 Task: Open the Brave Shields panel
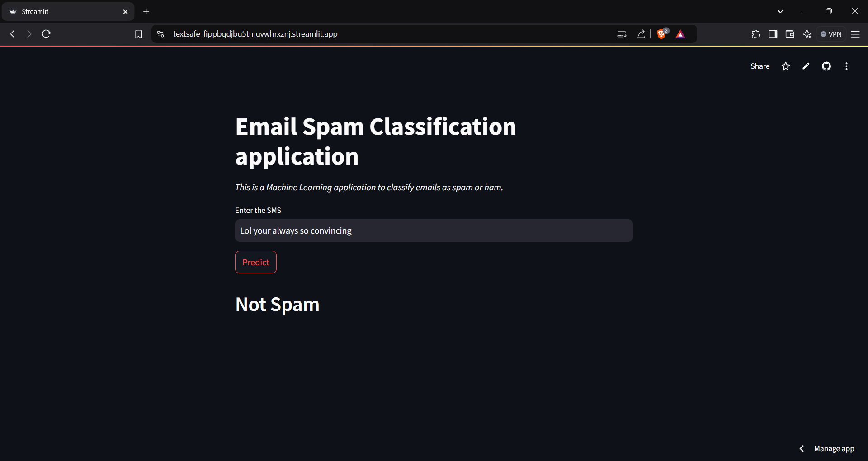click(x=661, y=33)
